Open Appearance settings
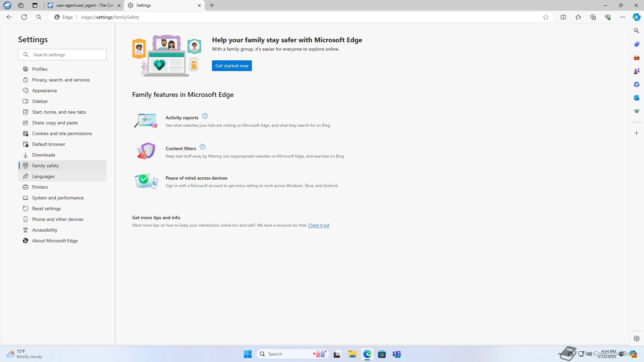The image size is (644, 362). [62, 90]
